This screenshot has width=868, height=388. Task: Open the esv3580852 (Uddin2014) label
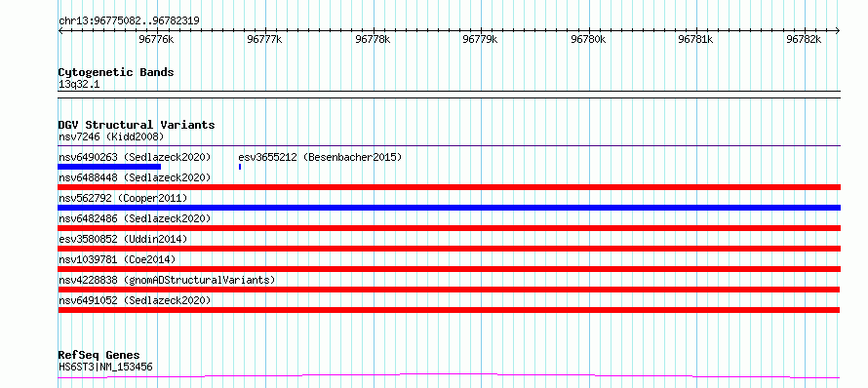tap(123, 239)
